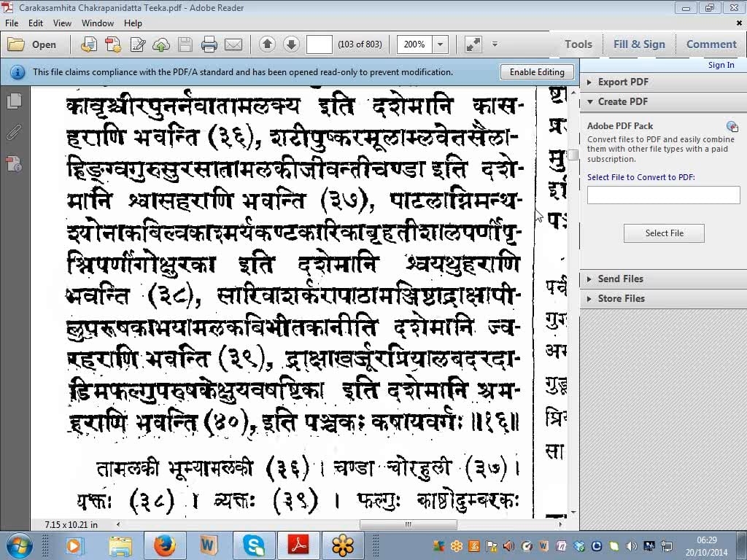
Task: Expand the Send Files section
Action: point(620,279)
